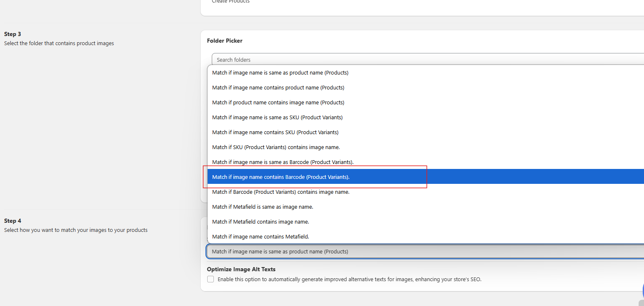Pick 'product name contains image name' option
The height and width of the screenshot is (306, 644).
[278, 103]
